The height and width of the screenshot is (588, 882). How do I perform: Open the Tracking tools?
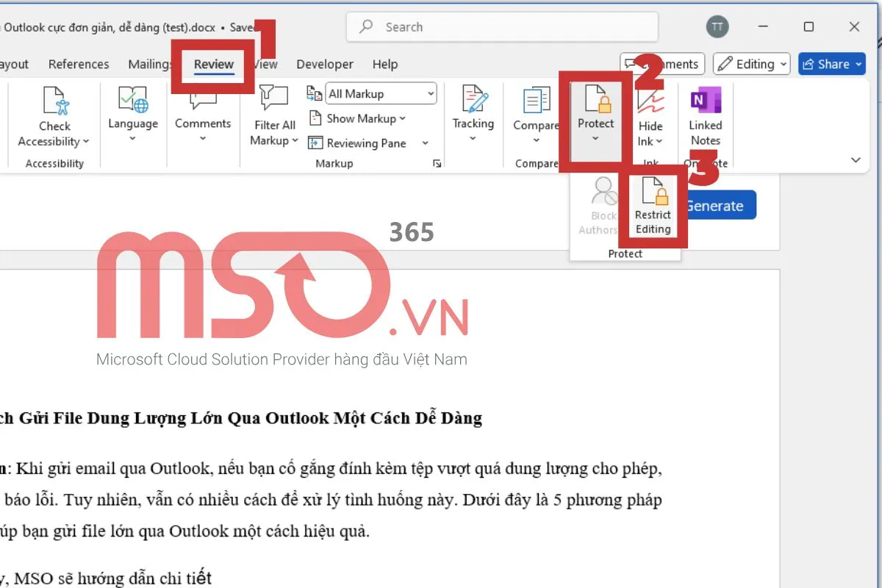pos(473,110)
